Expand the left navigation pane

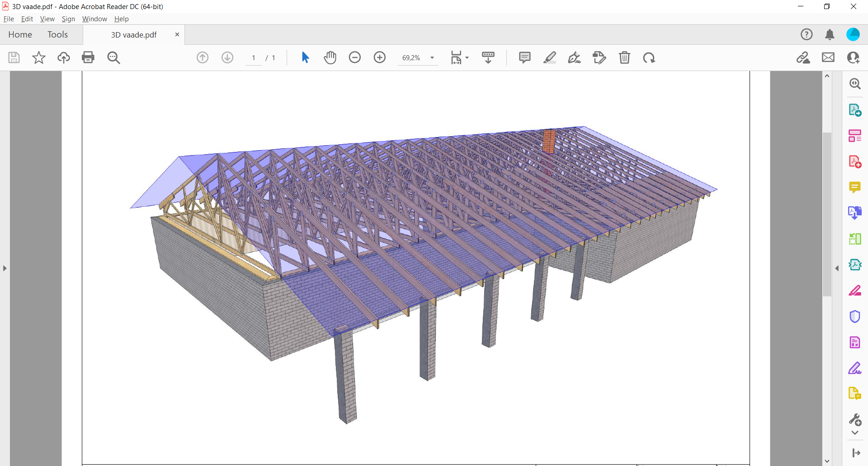(x=5, y=268)
